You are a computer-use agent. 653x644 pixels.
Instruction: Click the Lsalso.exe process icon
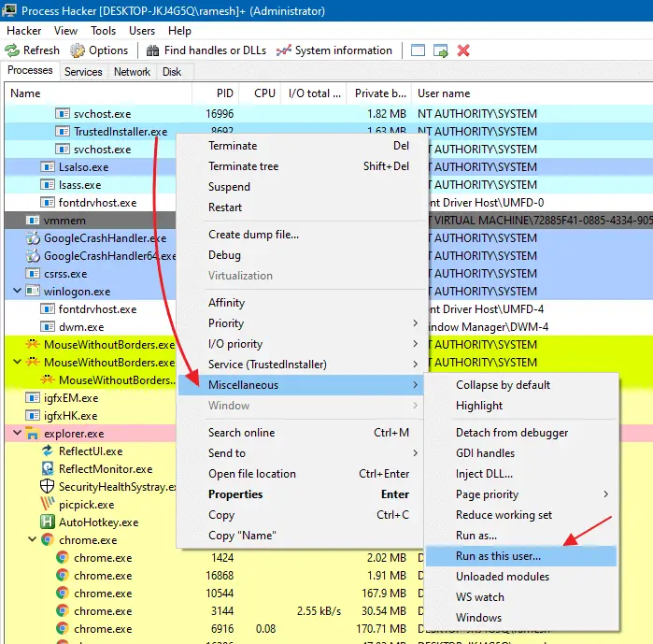point(48,167)
